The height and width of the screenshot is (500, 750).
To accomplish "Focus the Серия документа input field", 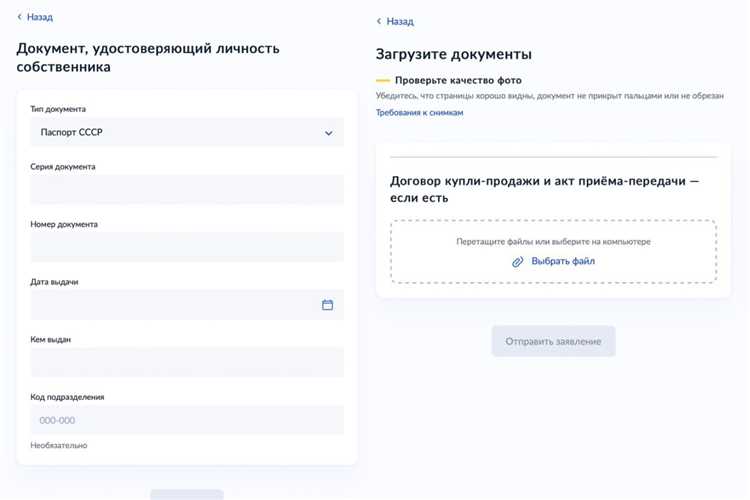I will tap(187, 190).
